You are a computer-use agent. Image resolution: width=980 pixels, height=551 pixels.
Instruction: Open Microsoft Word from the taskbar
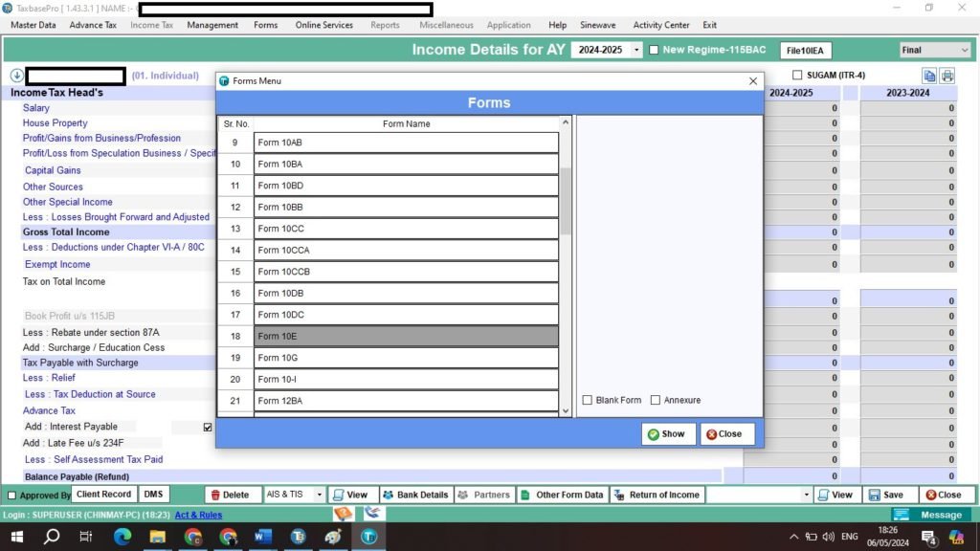point(263,537)
